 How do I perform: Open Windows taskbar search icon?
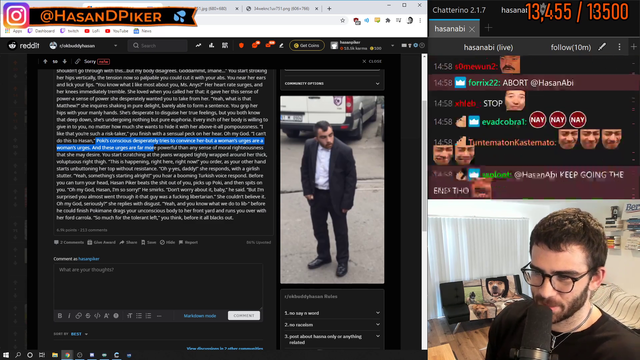[18, 355]
